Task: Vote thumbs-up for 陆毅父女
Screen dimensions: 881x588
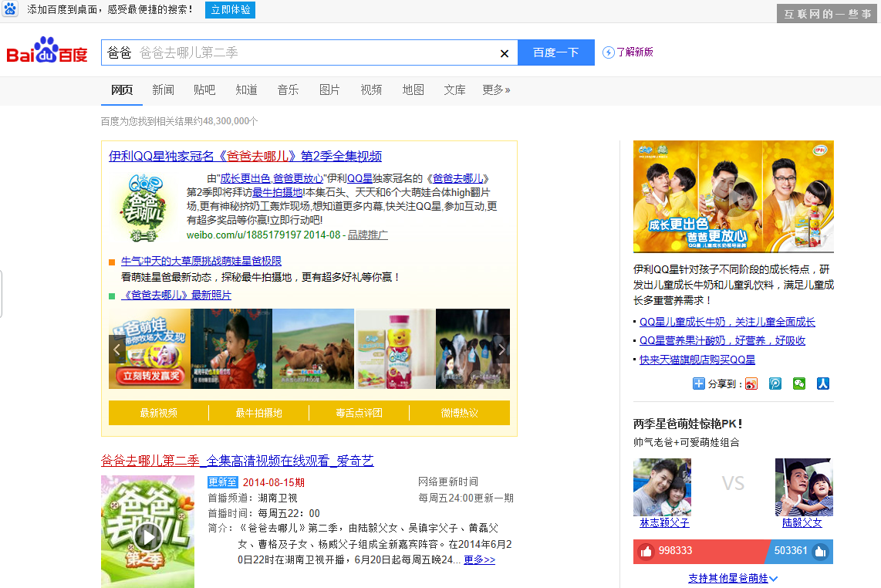Action: (820, 551)
